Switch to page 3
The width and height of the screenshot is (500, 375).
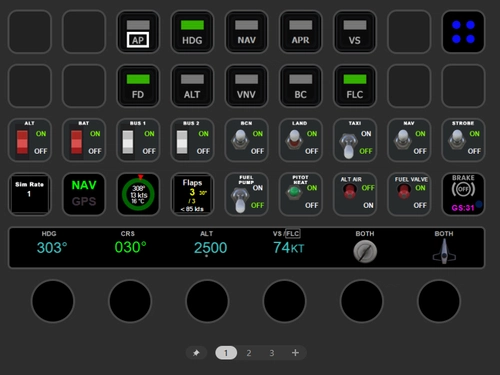[x=272, y=353]
